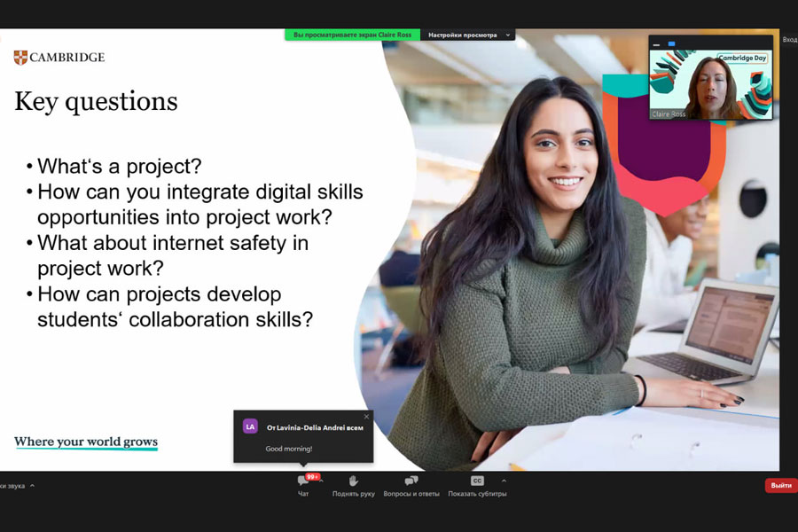Click the Cambridge Day label in video
The width and height of the screenshot is (798, 532).
742,58
